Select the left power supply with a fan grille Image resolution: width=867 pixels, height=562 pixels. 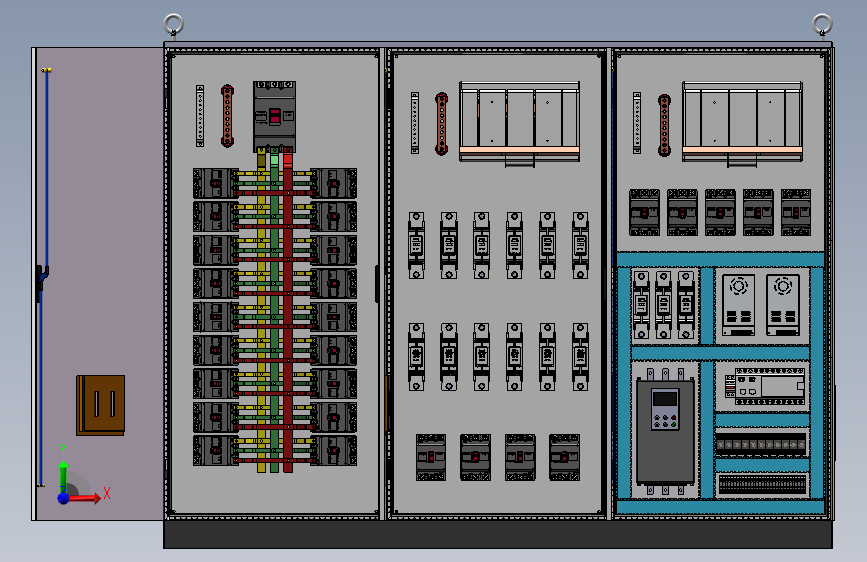click(x=739, y=305)
